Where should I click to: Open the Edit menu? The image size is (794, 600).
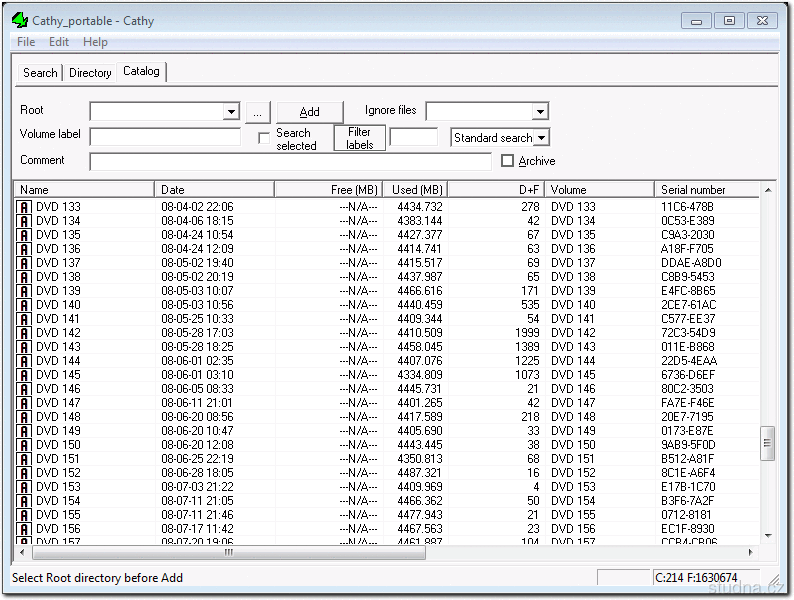click(x=59, y=42)
